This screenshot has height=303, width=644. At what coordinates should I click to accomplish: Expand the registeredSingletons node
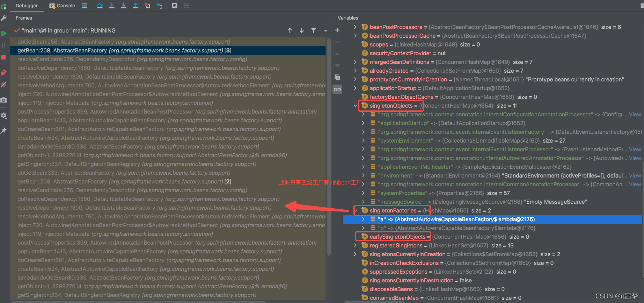[356, 245]
